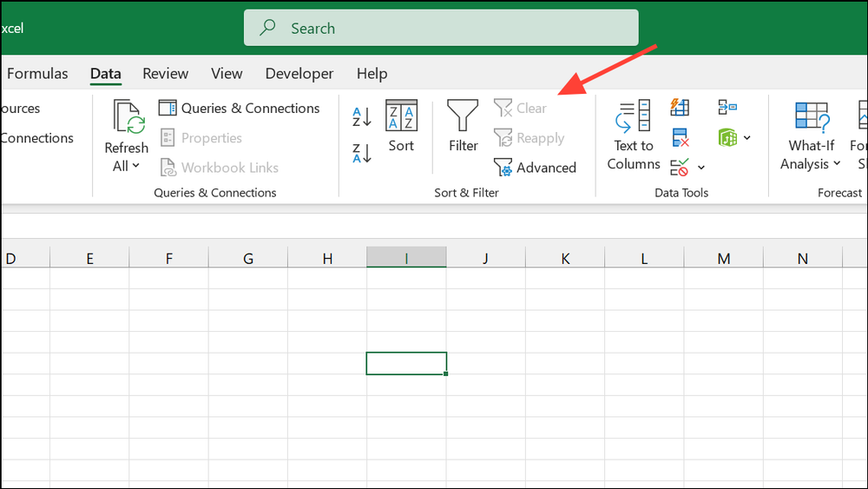The width and height of the screenshot is (868, 489).
Task: Select column E header
Action: tap(89, 258)
